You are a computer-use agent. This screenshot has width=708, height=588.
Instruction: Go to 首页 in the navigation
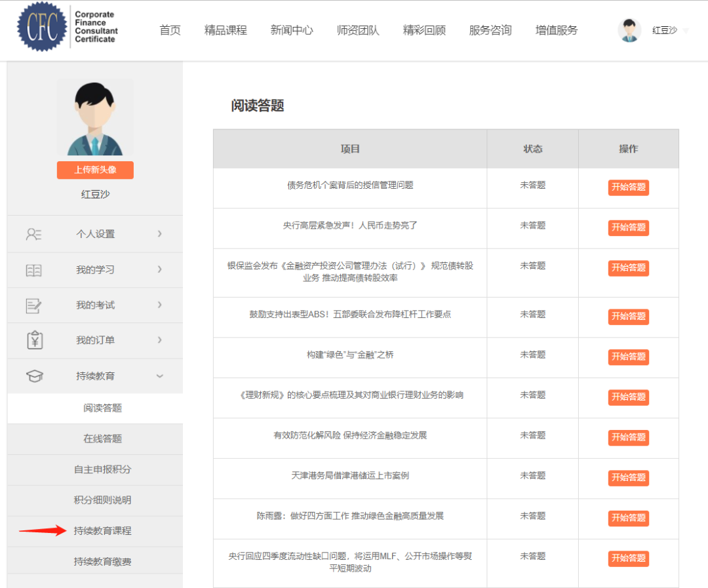[170, 30]
